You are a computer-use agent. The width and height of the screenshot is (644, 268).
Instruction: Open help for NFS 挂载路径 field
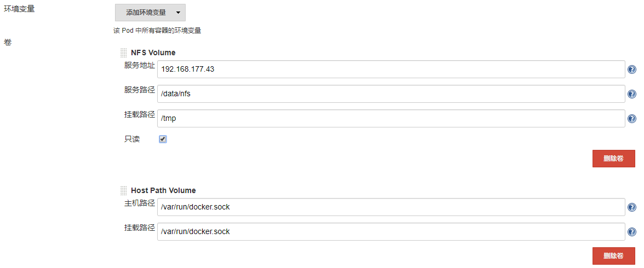(631, 119)
